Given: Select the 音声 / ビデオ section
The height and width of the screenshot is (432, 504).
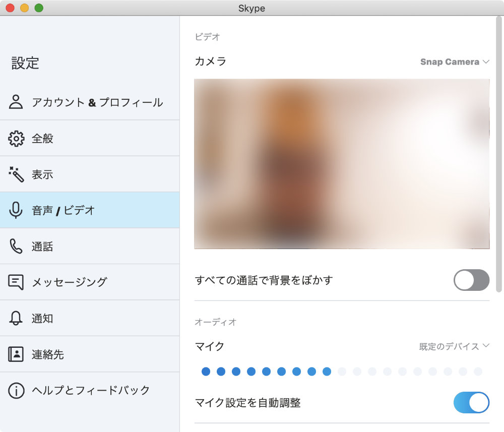Looking at the screenshot, I should coord(90,210).
